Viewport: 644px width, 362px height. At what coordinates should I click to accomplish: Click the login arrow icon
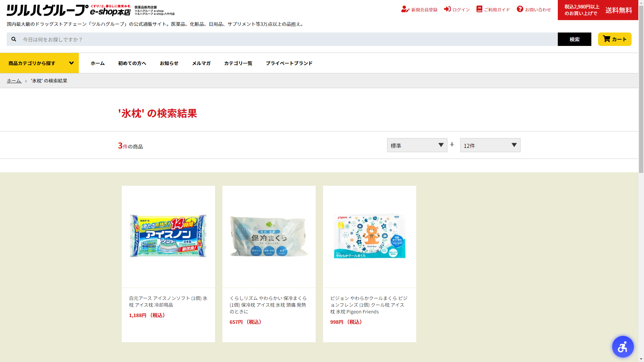click(447, 9)
